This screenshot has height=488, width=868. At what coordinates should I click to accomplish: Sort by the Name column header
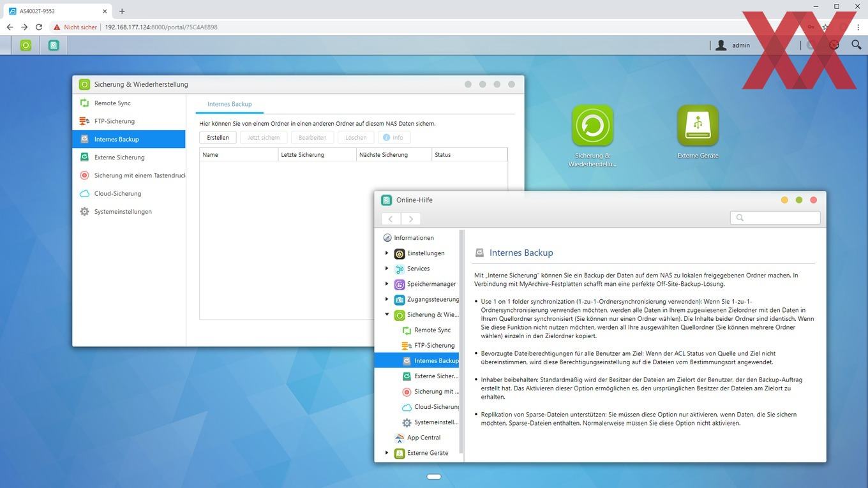pyautogui.click(x=239, y=154)
